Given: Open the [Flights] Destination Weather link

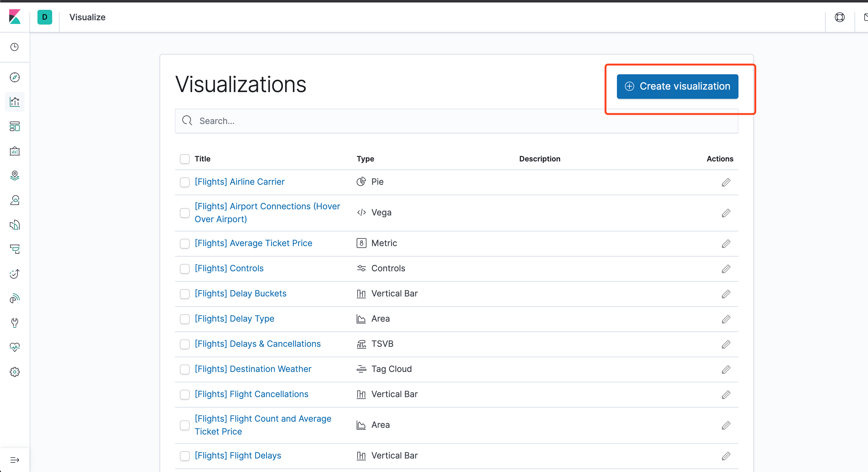Looking at the screenshot, I should point(253,369).
